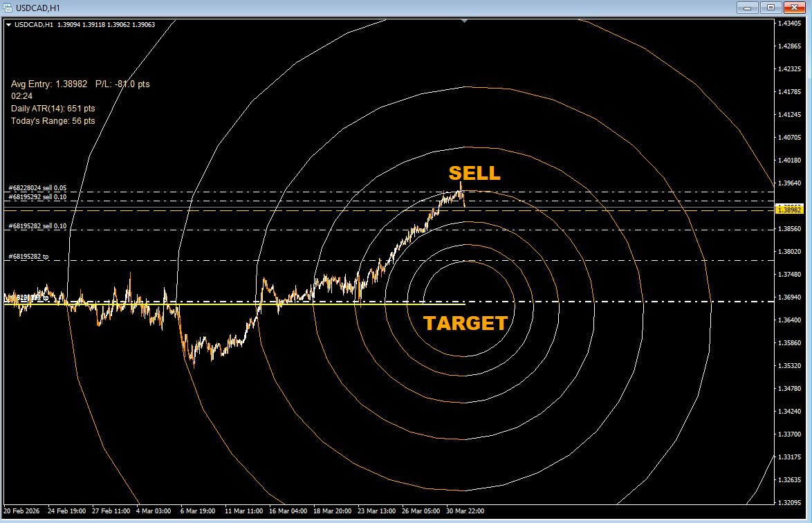Screen dimensions: 812x523
Task: Click time axis label 6 Mar 19:00
Action: coord(198,511)
